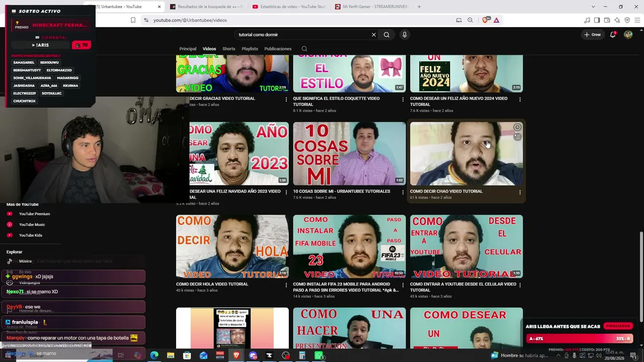Open a new browser tab
The image size is (644, 362).
coord(419,7)
